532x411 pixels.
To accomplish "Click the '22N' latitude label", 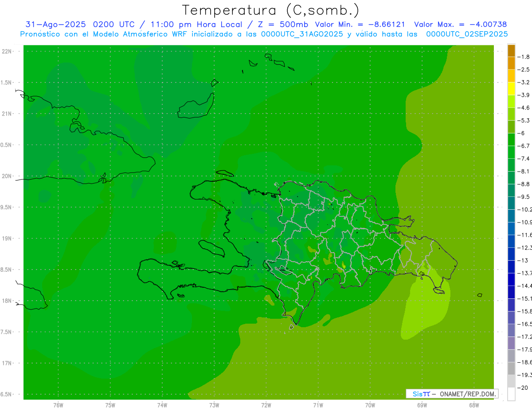I will 7,51.
